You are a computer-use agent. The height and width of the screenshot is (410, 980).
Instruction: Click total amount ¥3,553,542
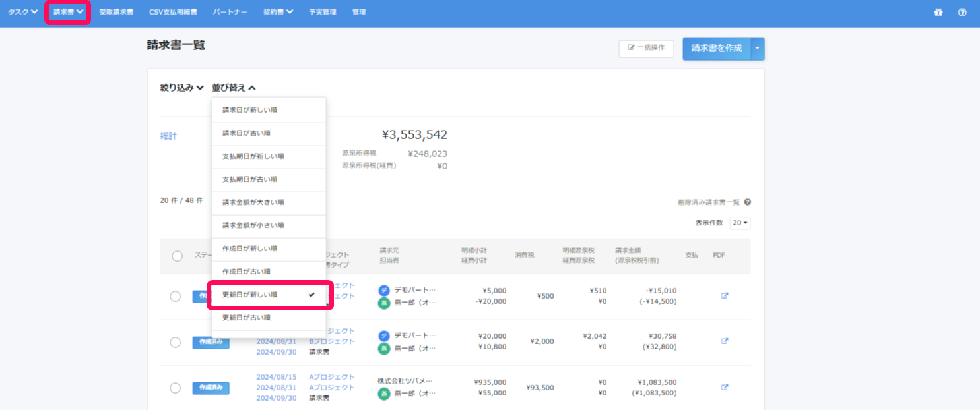415,135
